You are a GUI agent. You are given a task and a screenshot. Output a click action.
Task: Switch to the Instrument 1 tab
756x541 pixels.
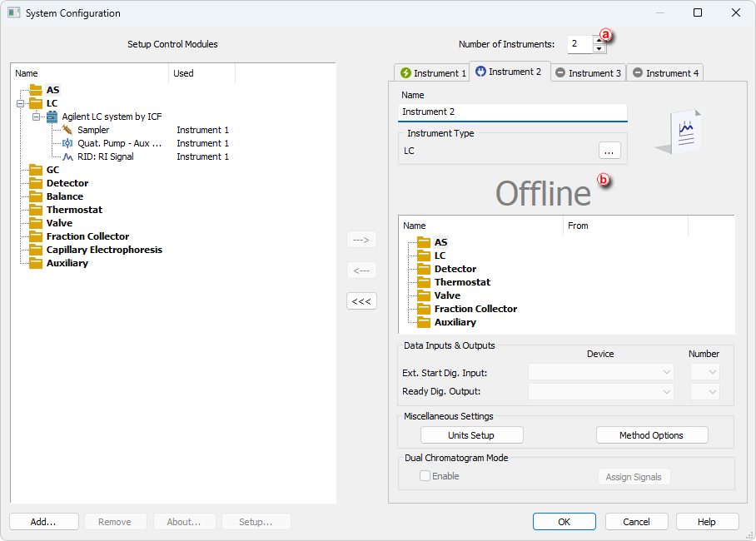pyautogui.click(x=433, y=73)
